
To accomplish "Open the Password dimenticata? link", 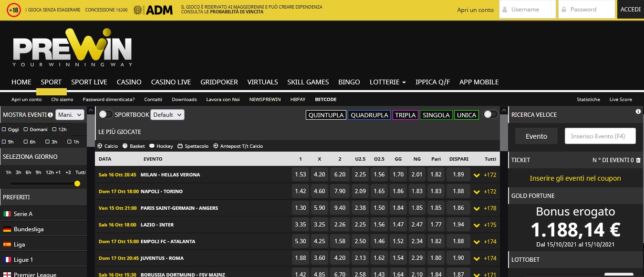I will [x=109, y=100].
